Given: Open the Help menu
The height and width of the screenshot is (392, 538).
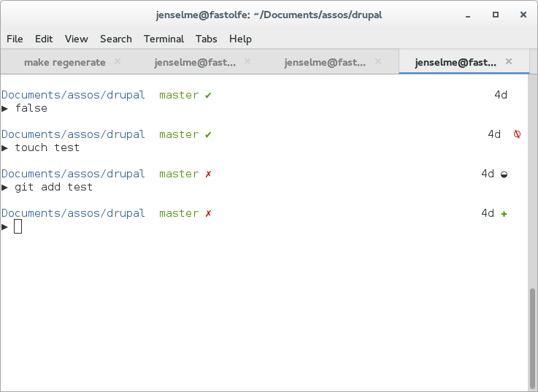Looking at the screenshot, I should click(240, 39).
